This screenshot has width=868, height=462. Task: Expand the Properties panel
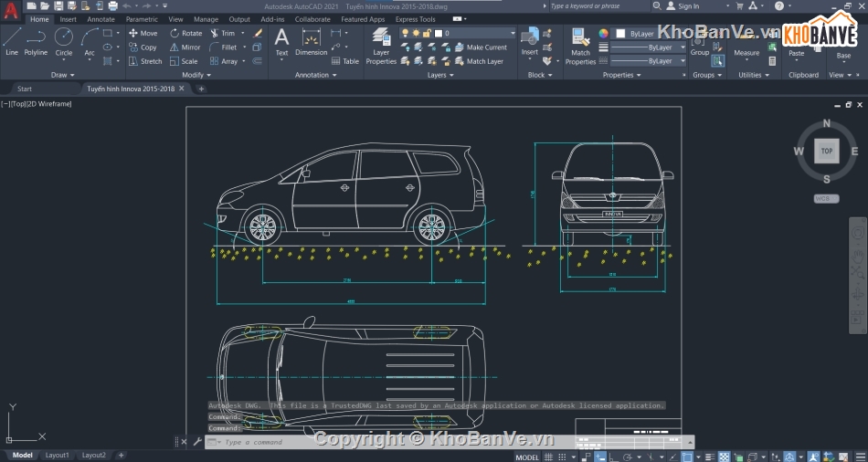click(x=621, y=75)
